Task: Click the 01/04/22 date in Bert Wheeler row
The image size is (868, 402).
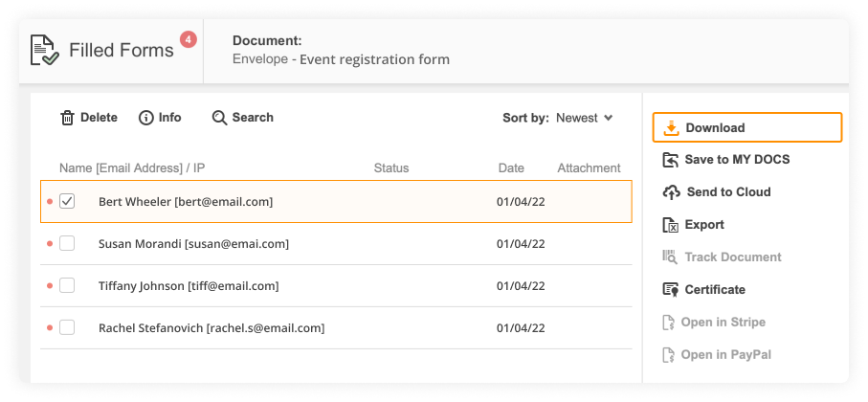Action: (521, 202)
